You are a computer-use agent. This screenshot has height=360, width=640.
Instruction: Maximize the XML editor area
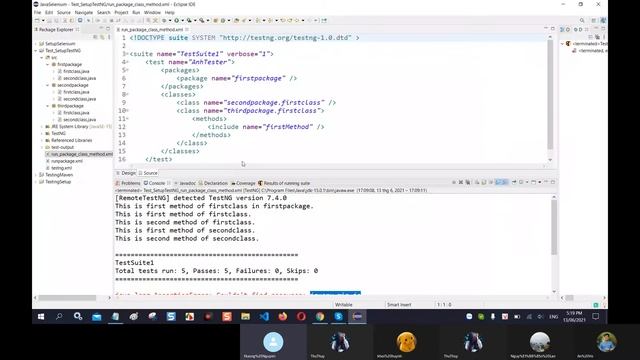pyautogui.click(x=553, y=29)
